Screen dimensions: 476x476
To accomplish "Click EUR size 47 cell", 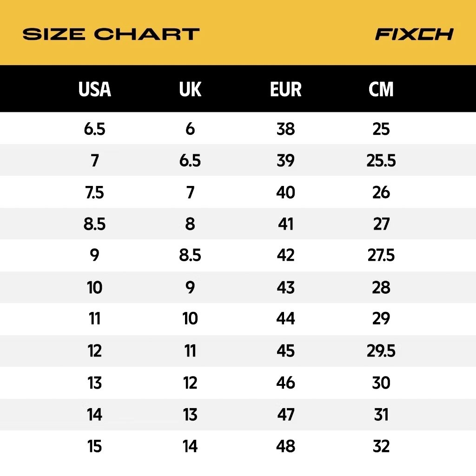I will tap(285, 415).
